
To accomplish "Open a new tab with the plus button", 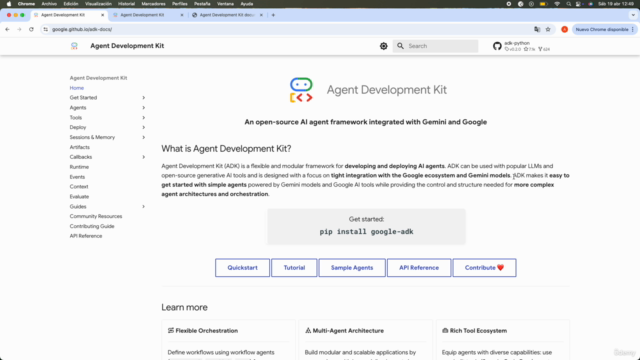I will (273, 15).
